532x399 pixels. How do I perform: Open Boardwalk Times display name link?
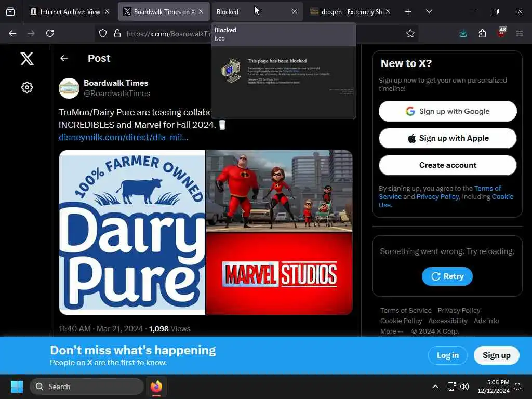point(116,83)
